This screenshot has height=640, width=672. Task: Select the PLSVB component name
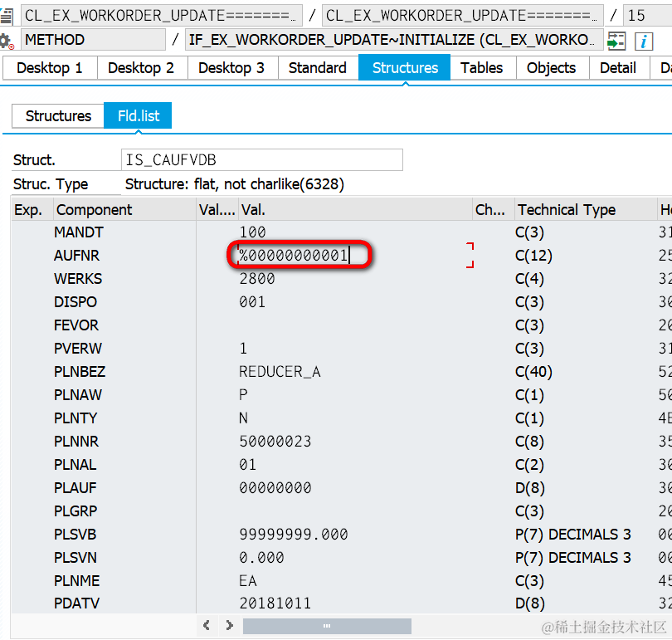coord(75,534)
